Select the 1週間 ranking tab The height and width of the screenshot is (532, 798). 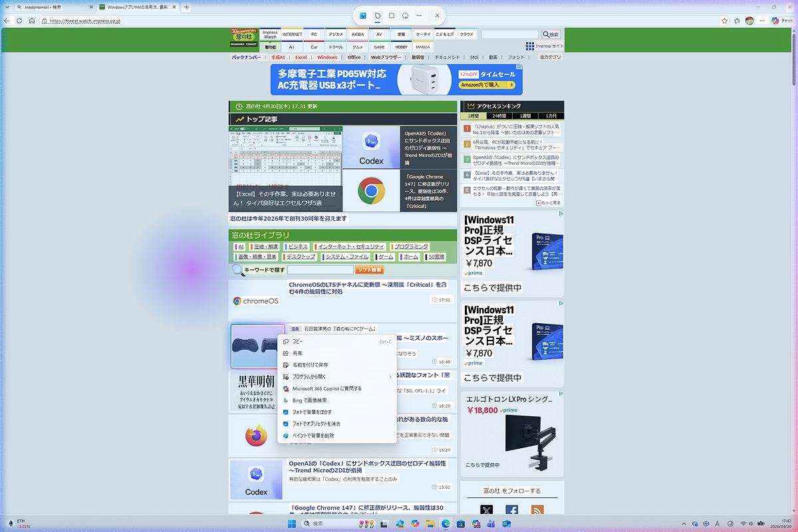click(x=525, y=116)
